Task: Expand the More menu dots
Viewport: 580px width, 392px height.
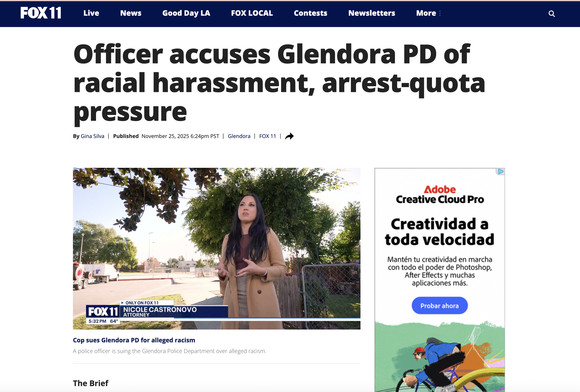Action: tap(440, 13)
